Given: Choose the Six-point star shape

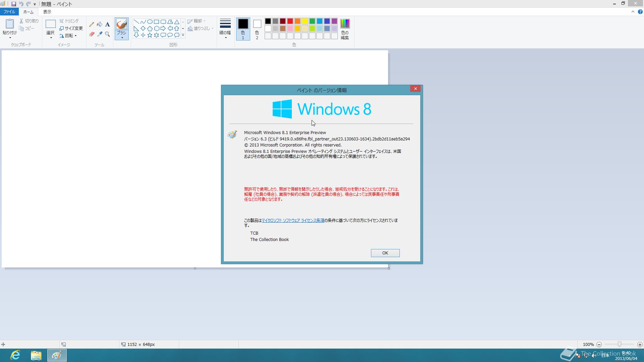Looking at the screenshot, I should (x=157, y=35).
